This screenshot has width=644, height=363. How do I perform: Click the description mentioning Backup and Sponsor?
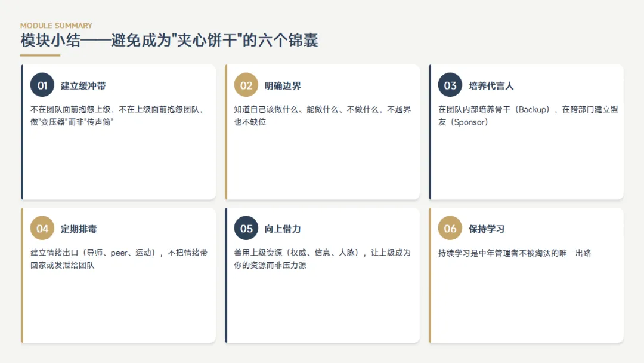pos(528,115)
